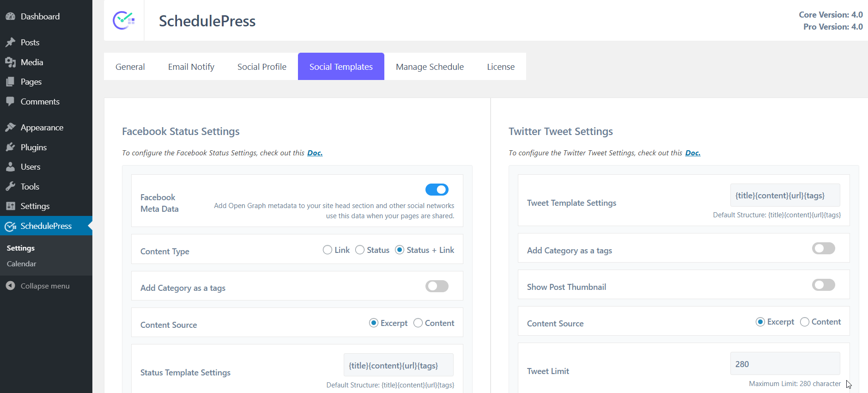This screenshot has height=393, width=868.
Task: Select the Status + Link radio option
Action: tap(400, 250)
